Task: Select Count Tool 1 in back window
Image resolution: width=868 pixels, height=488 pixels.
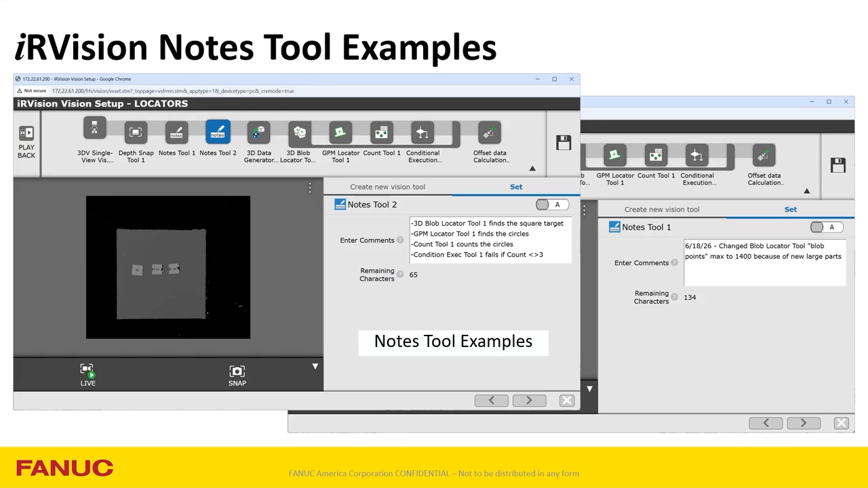Action: 655,155
